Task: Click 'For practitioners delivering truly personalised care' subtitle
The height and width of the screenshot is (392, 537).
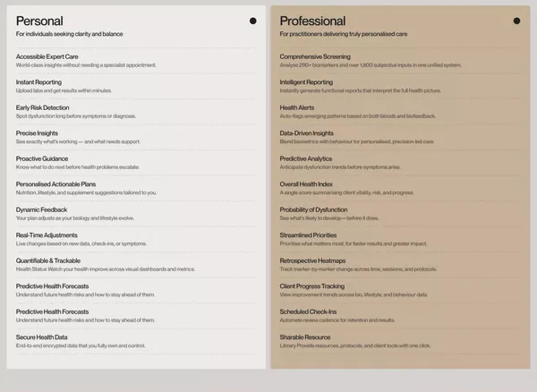Action: point(344,34)
